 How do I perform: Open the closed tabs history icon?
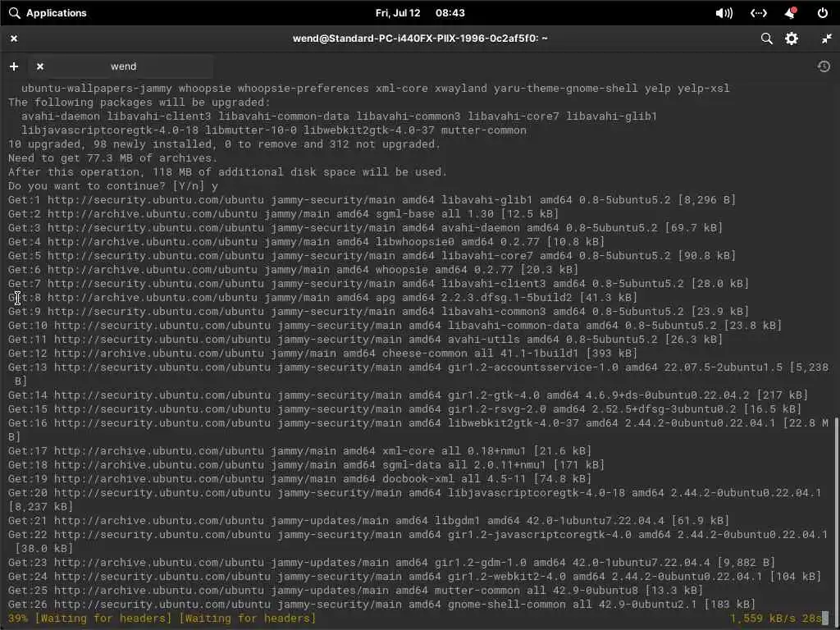824,66
